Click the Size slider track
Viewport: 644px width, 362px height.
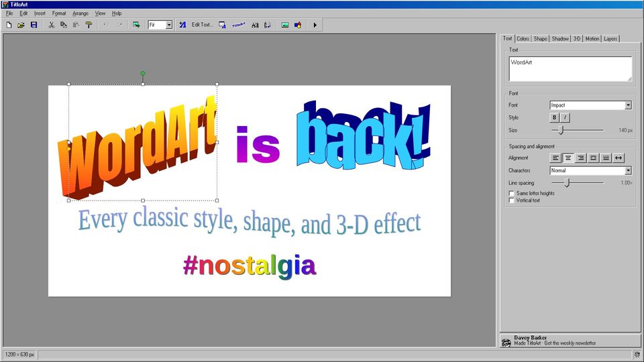[578, 130]
